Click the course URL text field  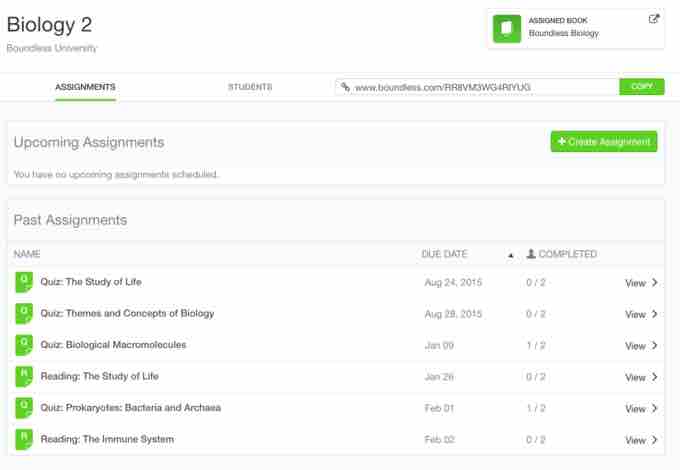pyautogui.click(x=480, y=88)
